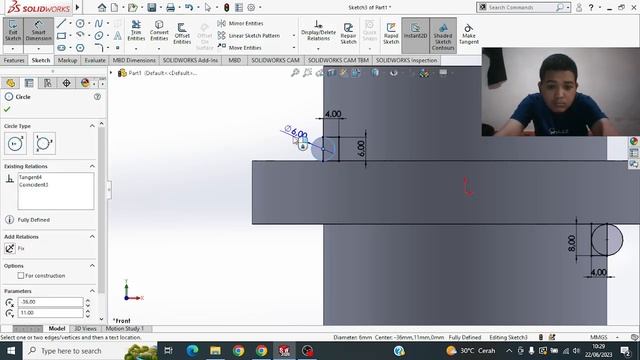Open Windows Start menu
This screenshot has width=640, height=360.
click(x=11, y=351)
